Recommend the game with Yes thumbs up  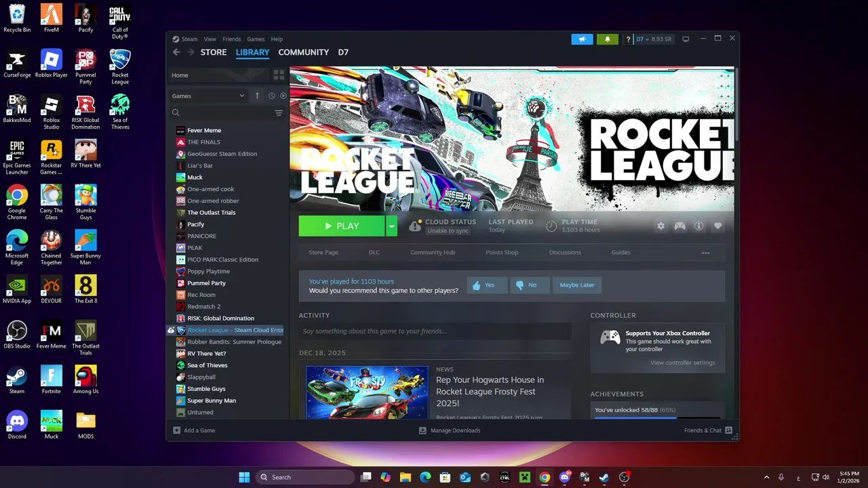(x=487, y=285)
